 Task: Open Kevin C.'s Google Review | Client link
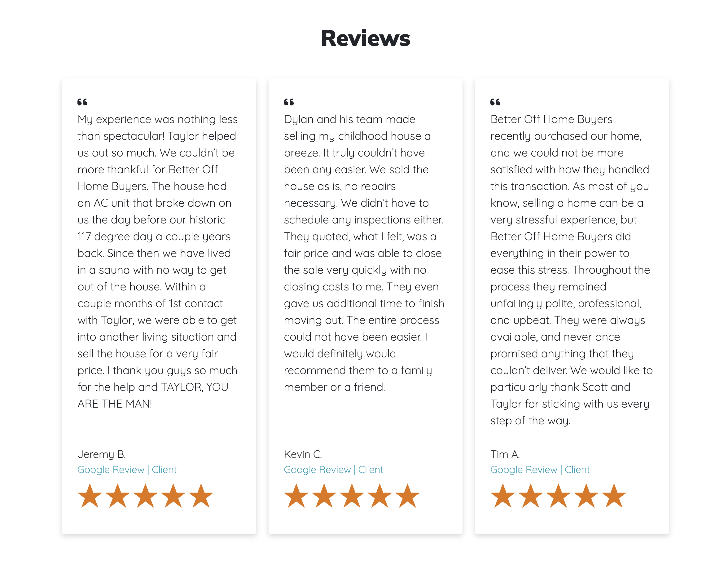point(333,470)
